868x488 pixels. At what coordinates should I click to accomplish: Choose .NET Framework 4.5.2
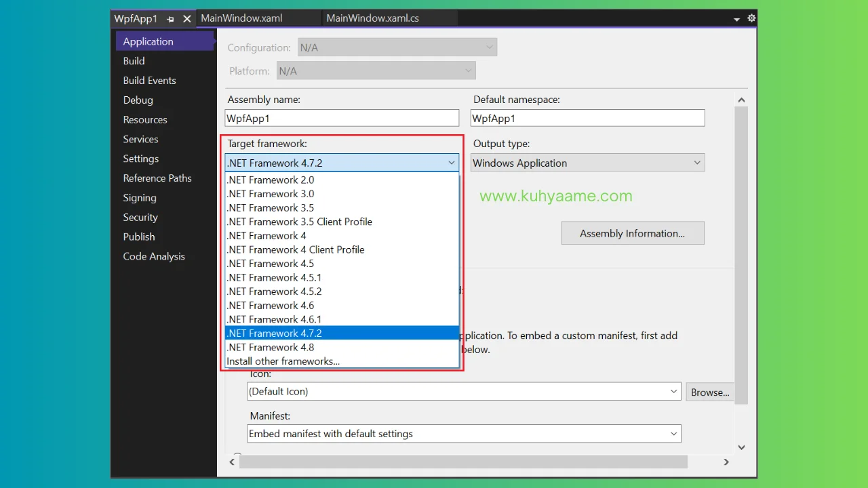pyautogui.click(x=342, y=291)
